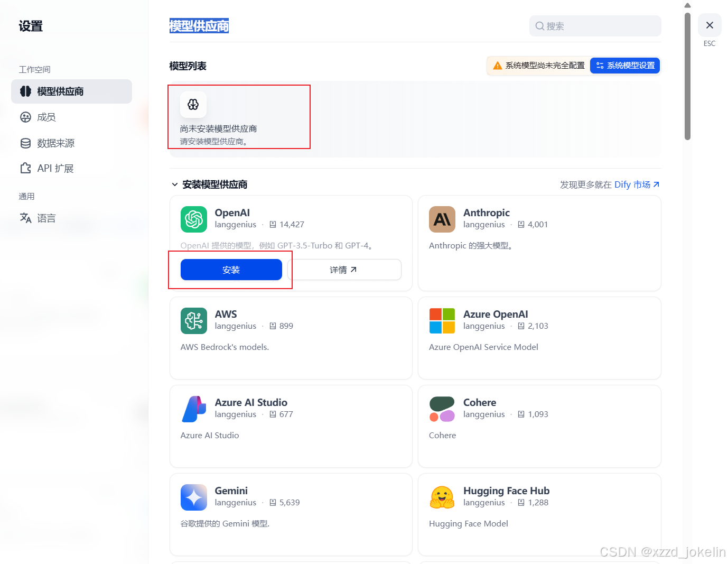
Task: Select the Hugging Face Hub title
Action: coord(507,491)
